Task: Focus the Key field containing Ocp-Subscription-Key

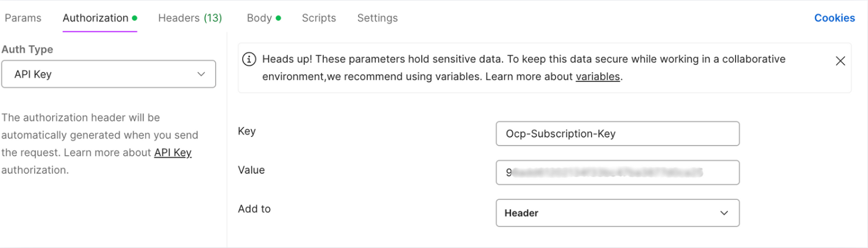Action: [x=617, y=134]
